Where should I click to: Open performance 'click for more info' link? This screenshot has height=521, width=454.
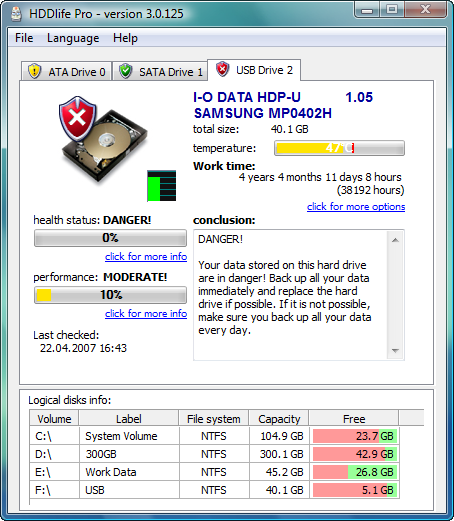pos(146,314)
